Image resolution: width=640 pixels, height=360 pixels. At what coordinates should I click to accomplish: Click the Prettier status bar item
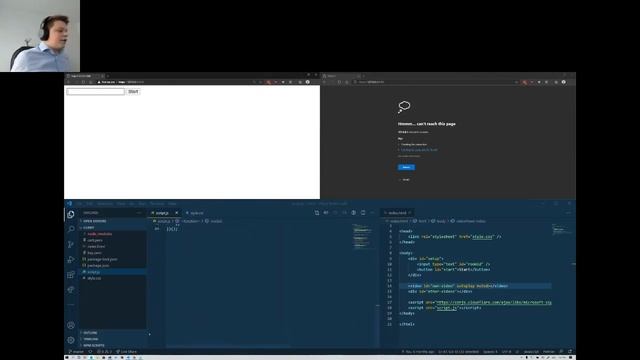[x=549, y=351]
